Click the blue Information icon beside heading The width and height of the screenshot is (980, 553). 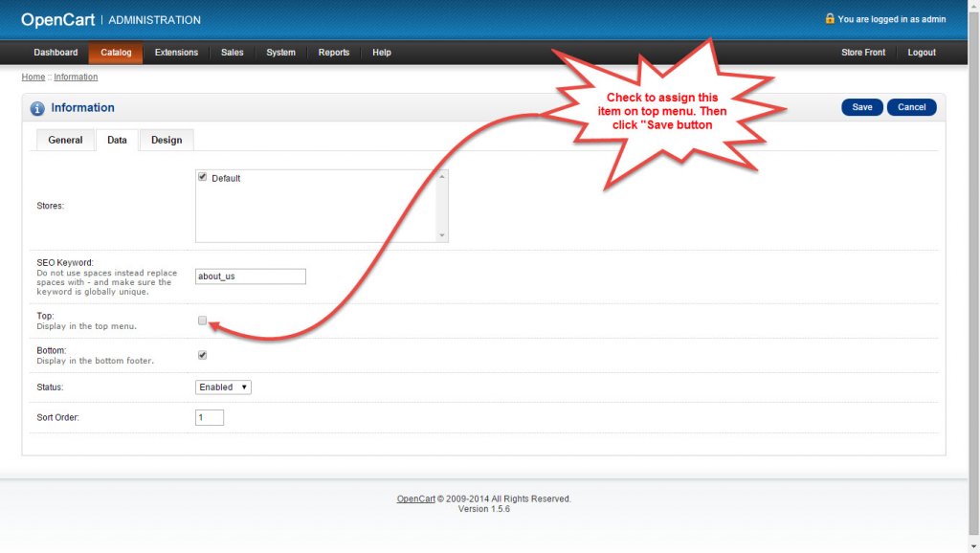pos(37,109)
